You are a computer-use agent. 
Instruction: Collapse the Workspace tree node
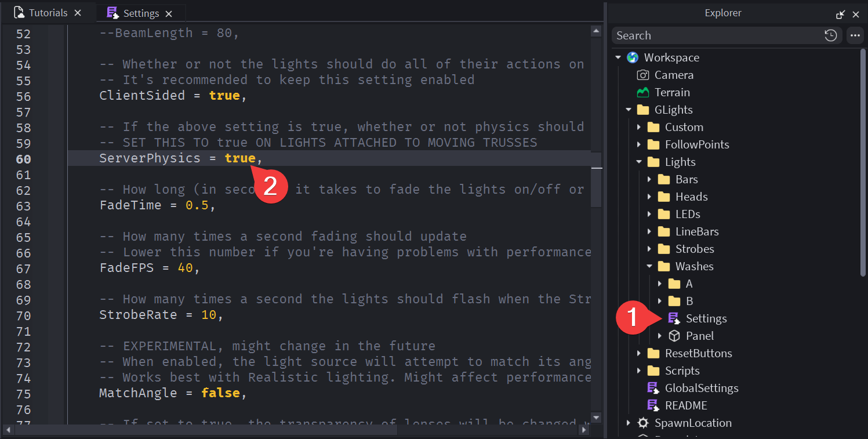[618, 57]
